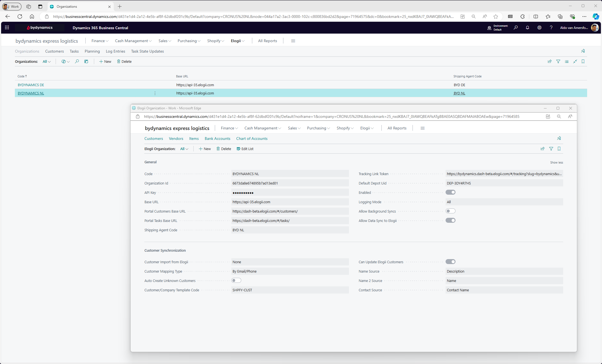The width and height of the screenshot is (602, 364).
Task: Toggle the Enabled switch
Action: click(450, 192)
